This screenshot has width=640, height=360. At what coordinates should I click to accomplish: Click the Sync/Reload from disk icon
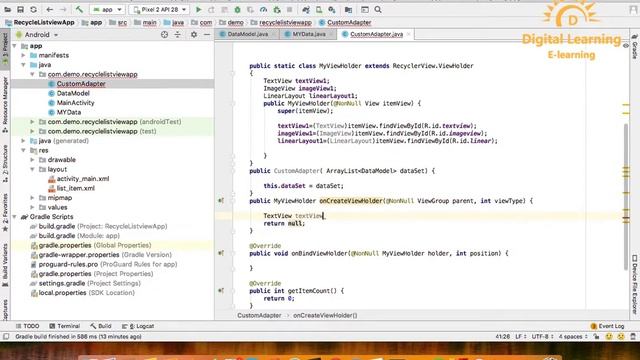point(33,9)
